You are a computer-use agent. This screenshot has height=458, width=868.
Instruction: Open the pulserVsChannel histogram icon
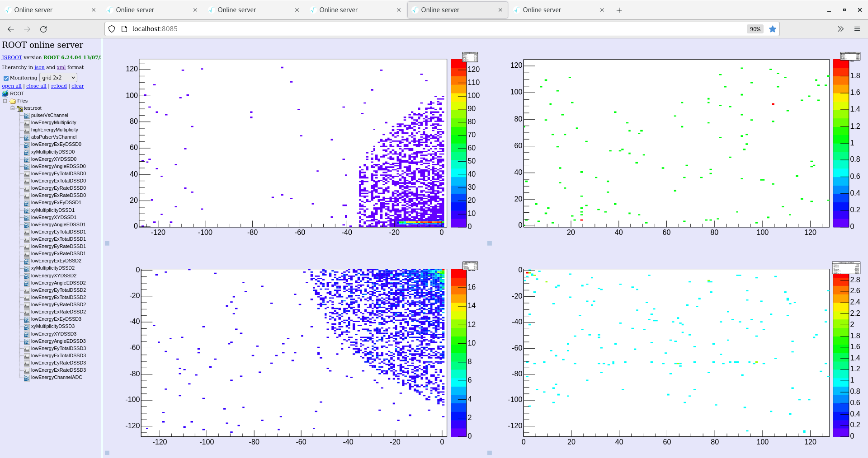point(27,115)
